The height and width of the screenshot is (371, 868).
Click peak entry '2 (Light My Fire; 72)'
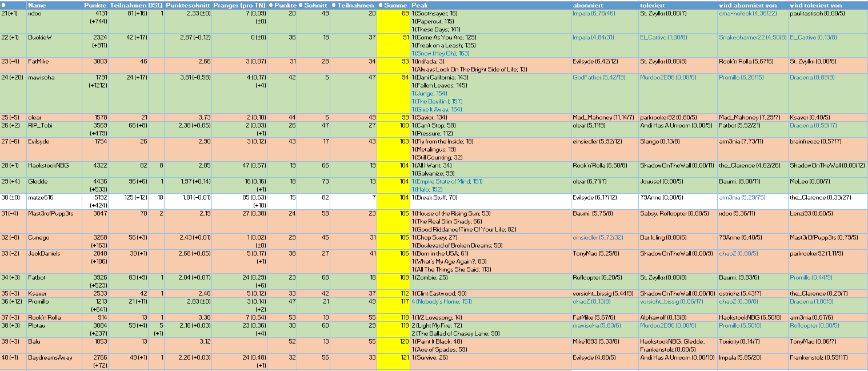point(438,325)
